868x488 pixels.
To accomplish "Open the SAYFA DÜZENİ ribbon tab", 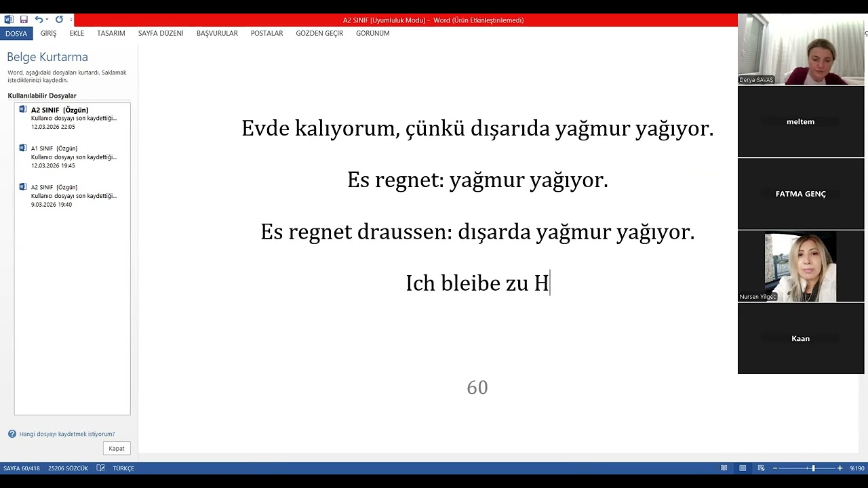I will [161, 33].
